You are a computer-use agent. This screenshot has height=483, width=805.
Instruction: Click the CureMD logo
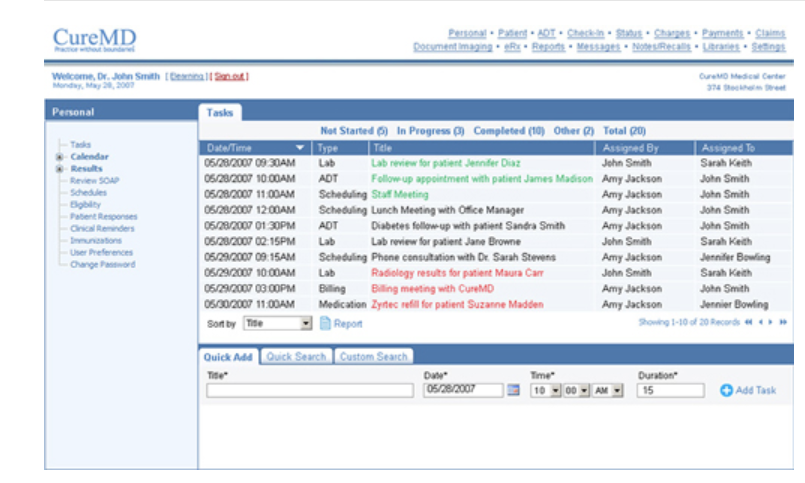tap(94, 40)
